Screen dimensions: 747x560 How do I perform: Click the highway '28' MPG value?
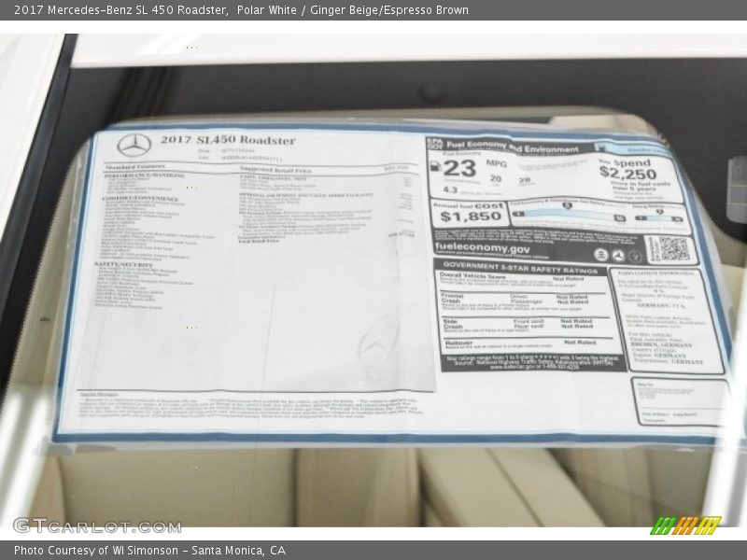point(525,180)
